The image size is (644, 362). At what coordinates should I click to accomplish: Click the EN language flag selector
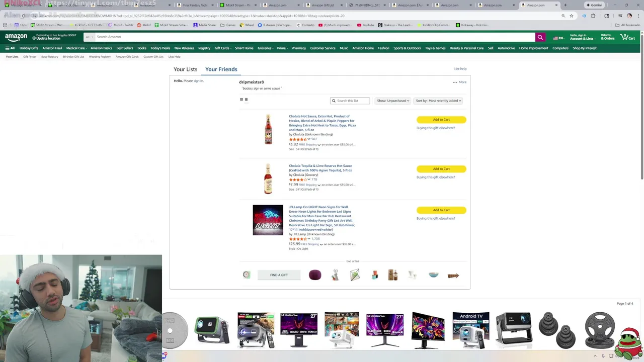point(558,38)
